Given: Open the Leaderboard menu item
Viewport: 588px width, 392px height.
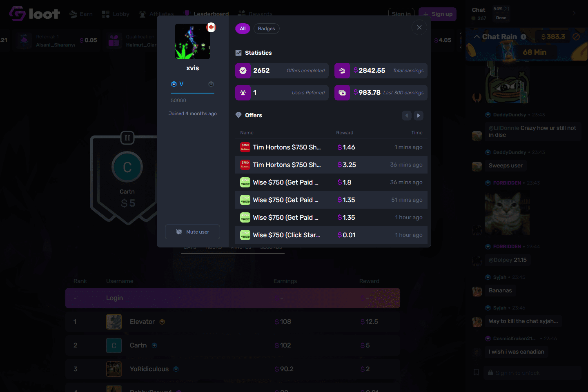Looking at the screenshot, I should coord(207,14).
